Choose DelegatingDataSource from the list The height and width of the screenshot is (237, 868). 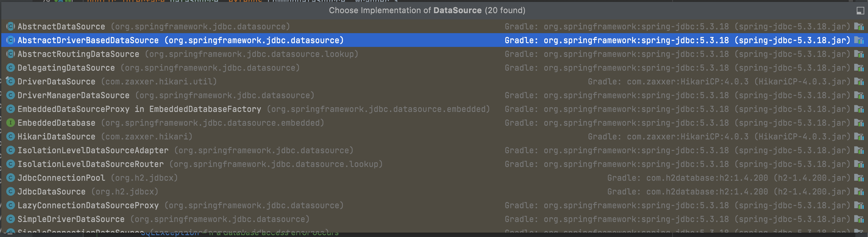66,68
